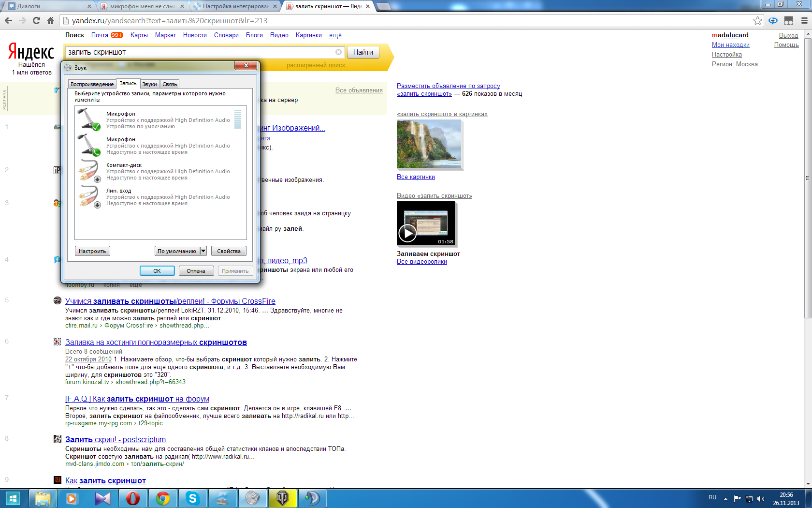This screenshot has width=812, height=508.
Task: Open расширенный поиск link
Action: pos(316,65)
